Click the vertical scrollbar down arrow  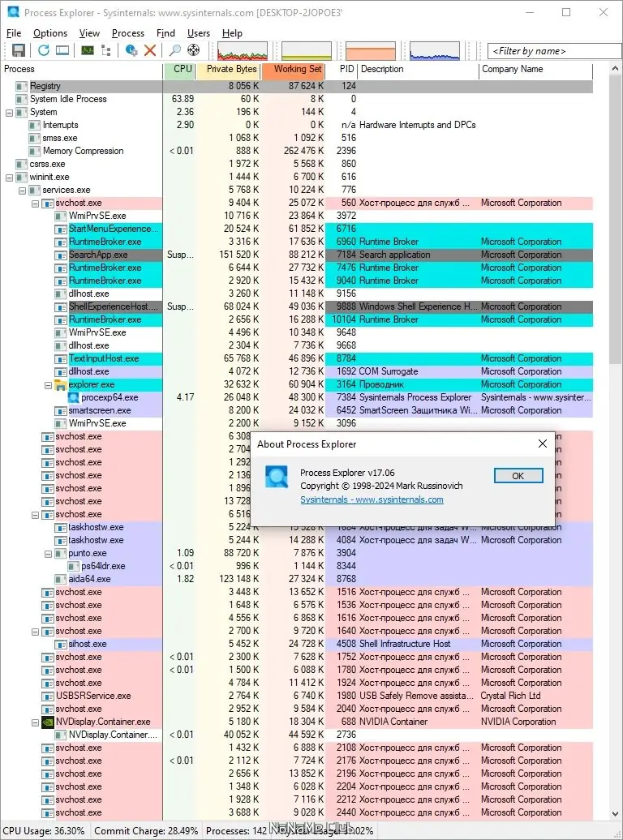coord(615,814)
